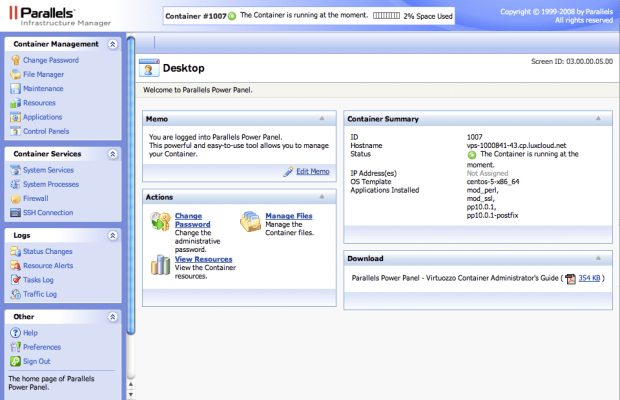
Task: Click the green running status icon in header
Action: tap(232, 16)
